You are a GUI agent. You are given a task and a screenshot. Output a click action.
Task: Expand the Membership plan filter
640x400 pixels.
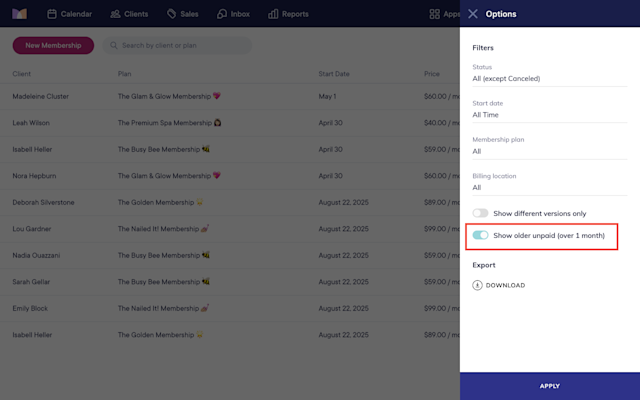coord(549,147)
